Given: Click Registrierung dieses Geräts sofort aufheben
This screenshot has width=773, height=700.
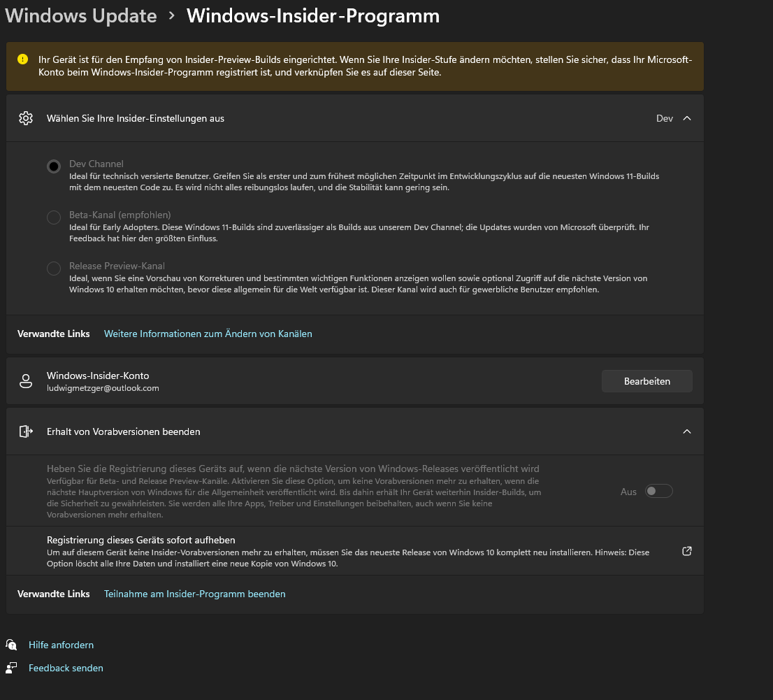Looking at the screenshot, I should point(141,540).
